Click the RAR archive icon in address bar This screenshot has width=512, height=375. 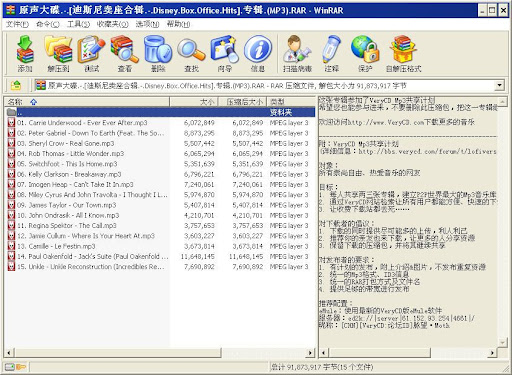pos(41,86)
